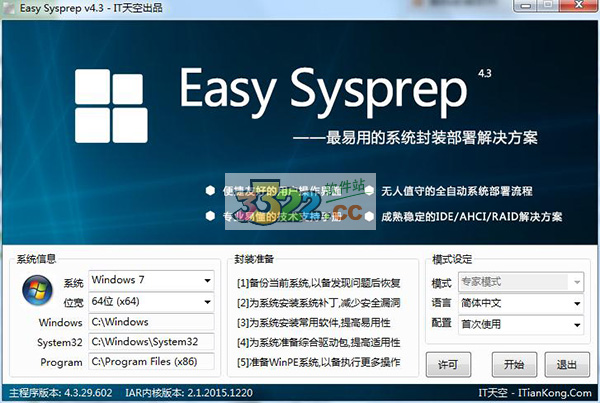Click the Easy Sysprep banner title text
The image size is (600, 403).
point(324,92)
